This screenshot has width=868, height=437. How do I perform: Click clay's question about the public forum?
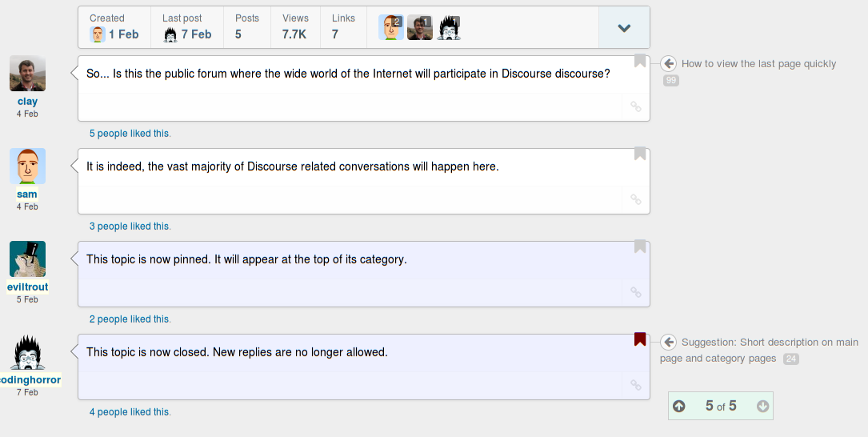point(348,73)
